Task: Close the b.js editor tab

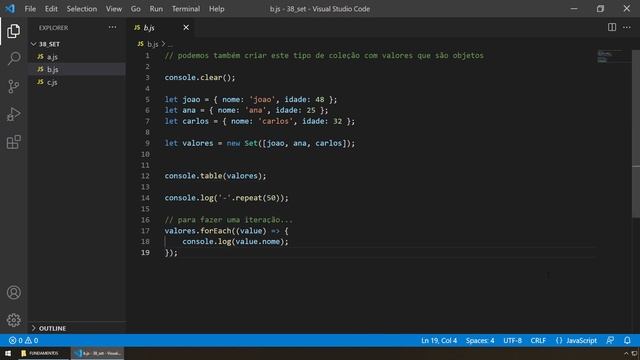Action: click(x=186, y=27)
